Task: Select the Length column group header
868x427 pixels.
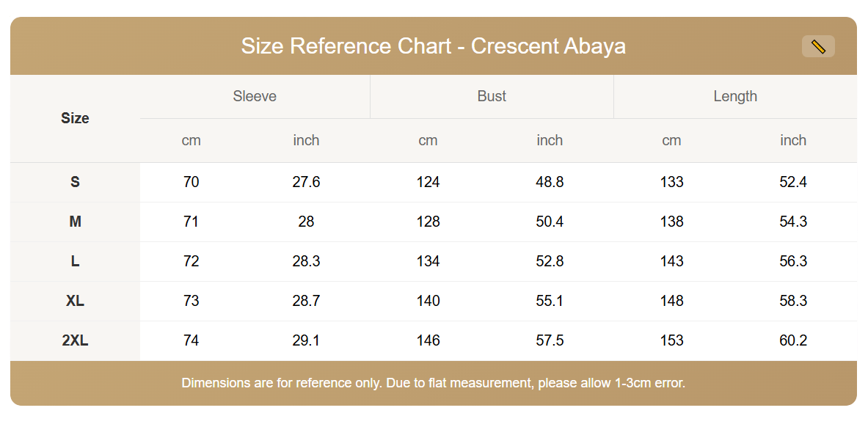Action: tap(735, 96)
